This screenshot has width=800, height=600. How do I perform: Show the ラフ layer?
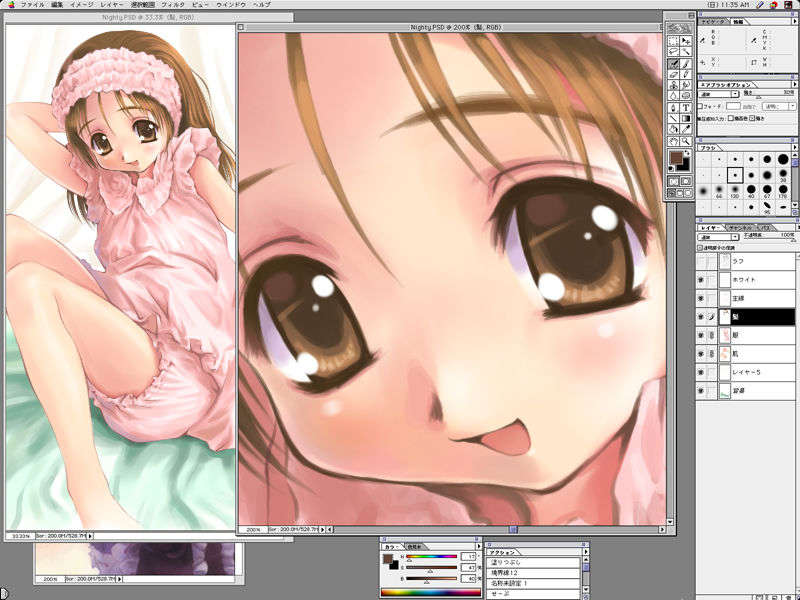[701, 261]
